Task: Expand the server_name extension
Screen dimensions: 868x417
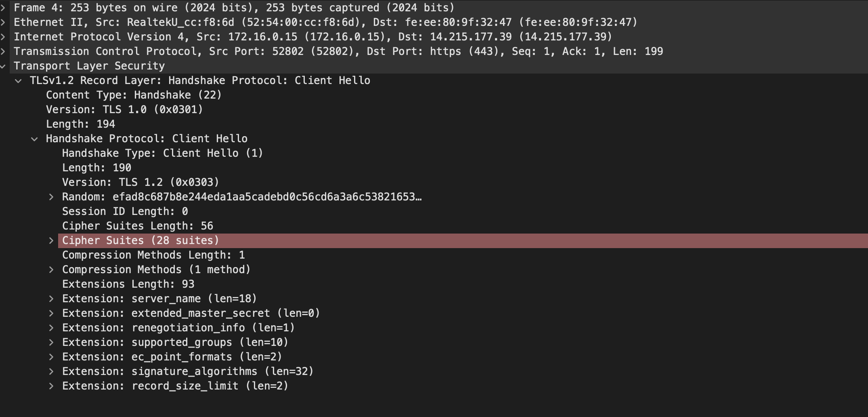Action: point(51,299)
